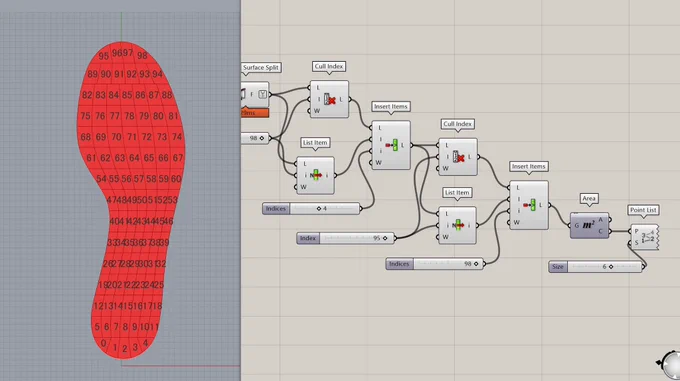Click sole panel number 64 in viewport
Image resolution: width=680 pixels, height=381 pixels.
[134, 158]
